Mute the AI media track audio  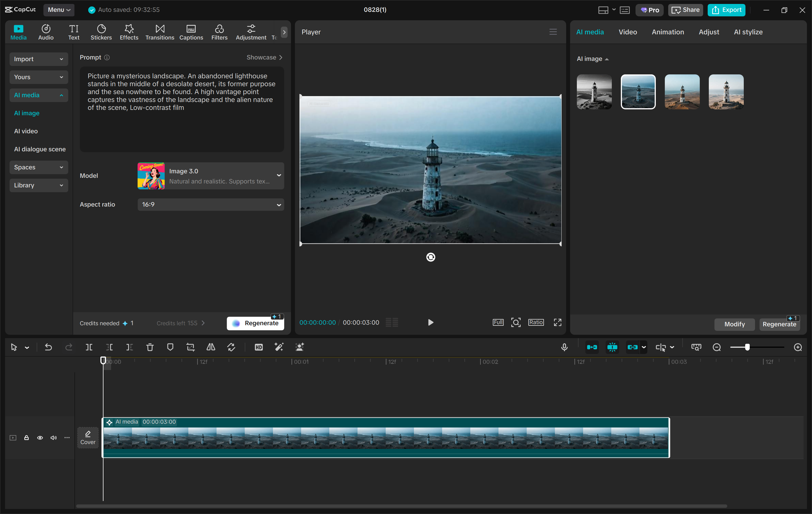(x=53, y=437)
